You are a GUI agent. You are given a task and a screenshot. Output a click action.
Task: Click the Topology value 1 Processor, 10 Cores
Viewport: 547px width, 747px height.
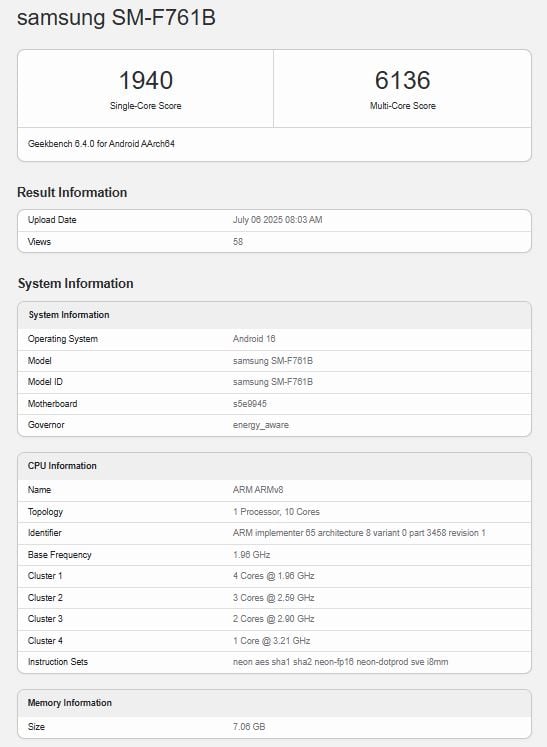click(x=276, y=512)
